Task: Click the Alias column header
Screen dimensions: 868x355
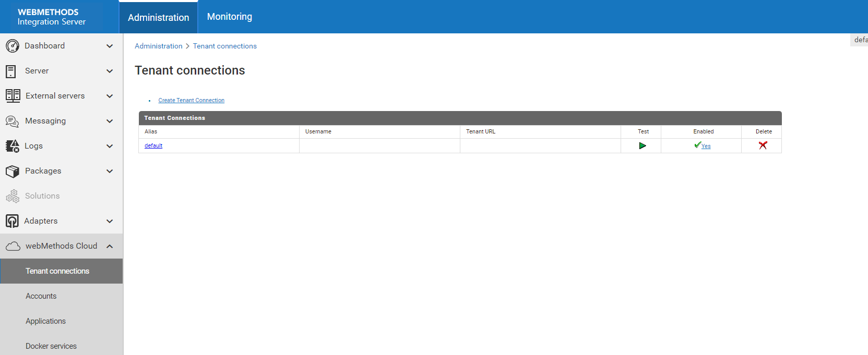Action: pyautogui.click(x=151, y=132)
